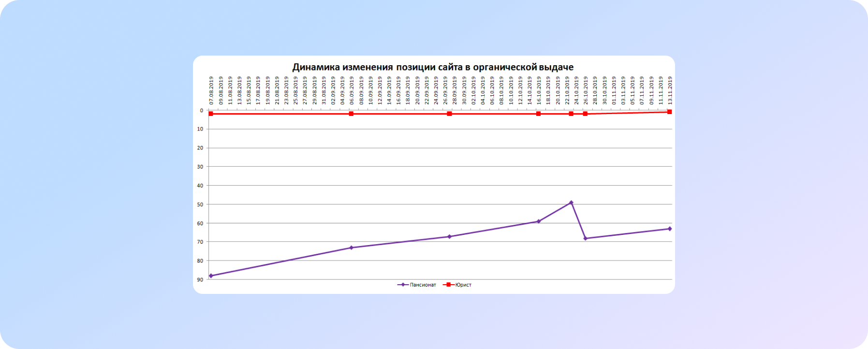Select the 'Пансионат' legend entry
868x349 pixels.
(x=417, y=285)
